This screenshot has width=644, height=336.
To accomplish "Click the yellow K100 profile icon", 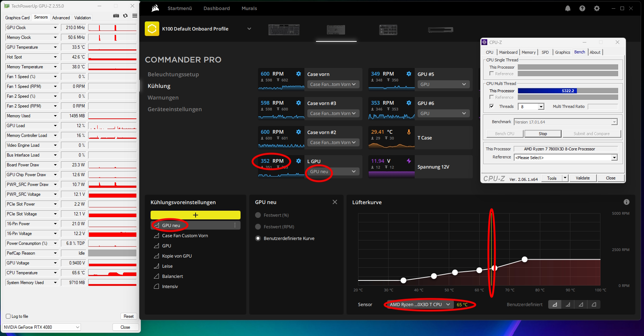I will tap(152, 29).
